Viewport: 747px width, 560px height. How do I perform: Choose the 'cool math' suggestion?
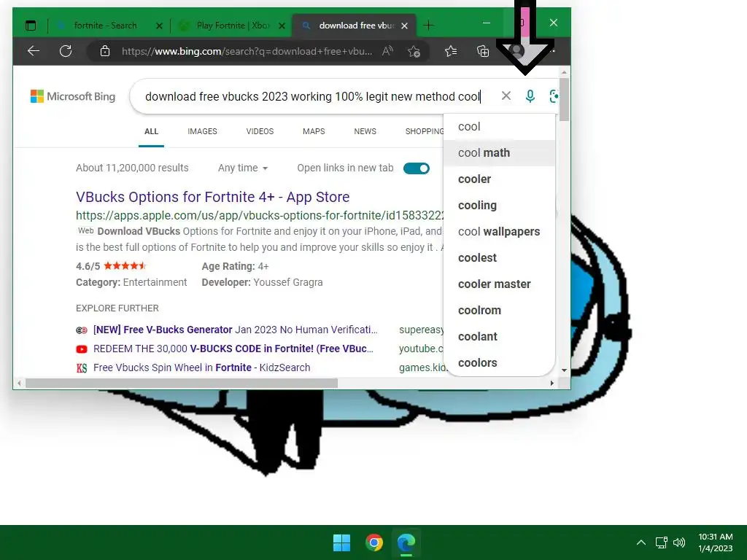click(x=499, y=153)
